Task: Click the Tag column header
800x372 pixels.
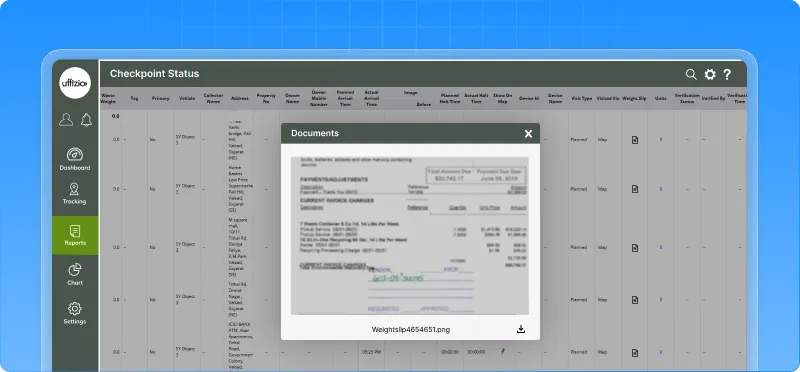Action: pyautogui.click(x=135, y=98)
